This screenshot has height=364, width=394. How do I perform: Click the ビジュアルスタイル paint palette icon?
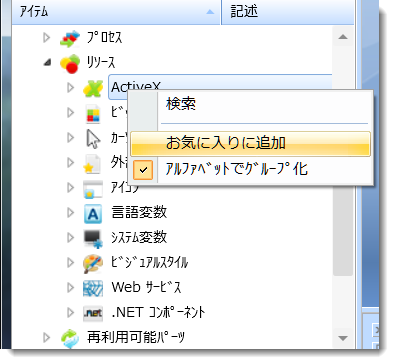(x=93, y=263)
